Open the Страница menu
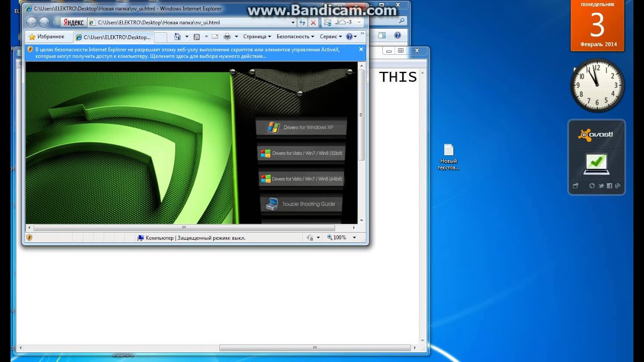The width and height of the screenshot is (644, 362). coord(257,37)
